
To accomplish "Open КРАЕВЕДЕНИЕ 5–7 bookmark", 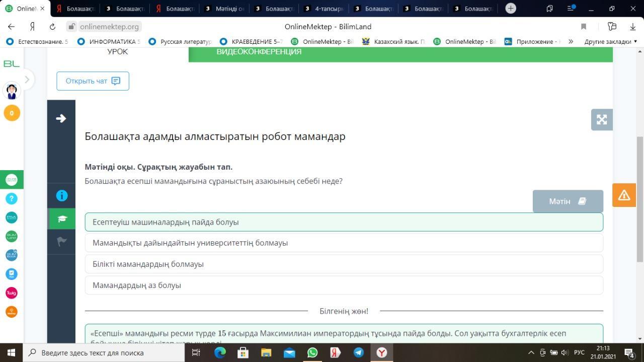I will (252, 41).
